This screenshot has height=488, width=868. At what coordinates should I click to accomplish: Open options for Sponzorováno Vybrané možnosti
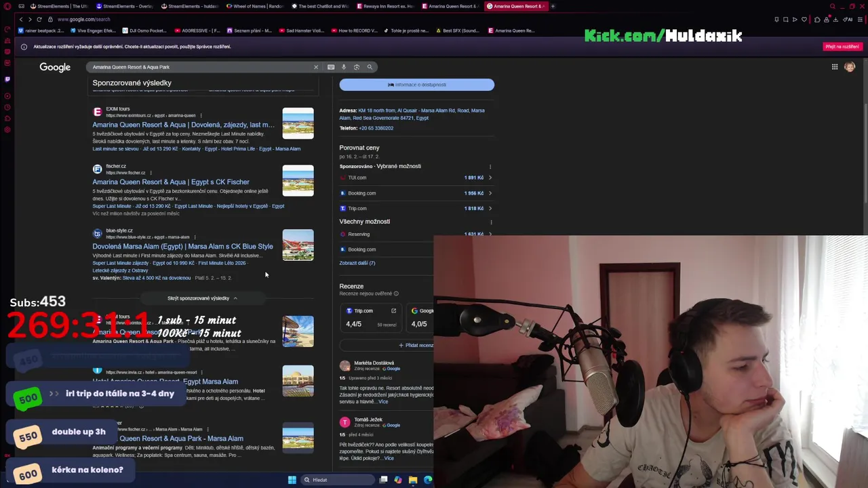pyautogui.click(x=490, y=167)
